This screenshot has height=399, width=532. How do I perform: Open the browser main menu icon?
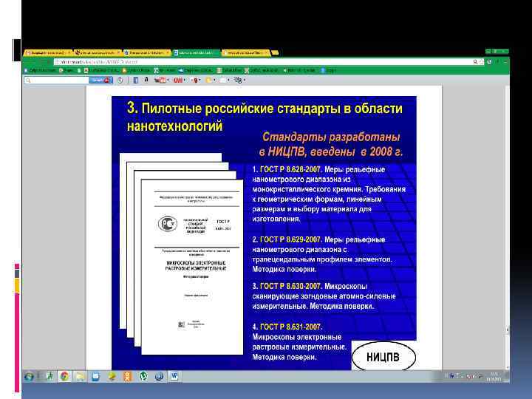click(x=505, y=62)
